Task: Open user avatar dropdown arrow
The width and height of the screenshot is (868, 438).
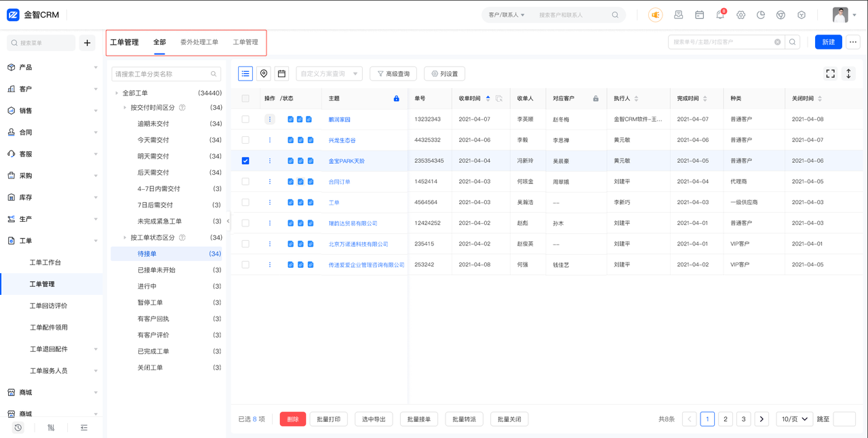Action: 854,15
